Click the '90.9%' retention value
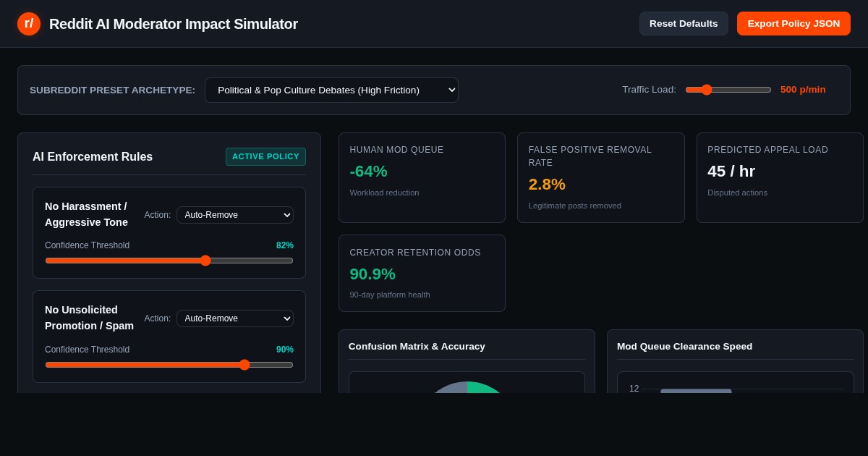 [x=373, y=274]
